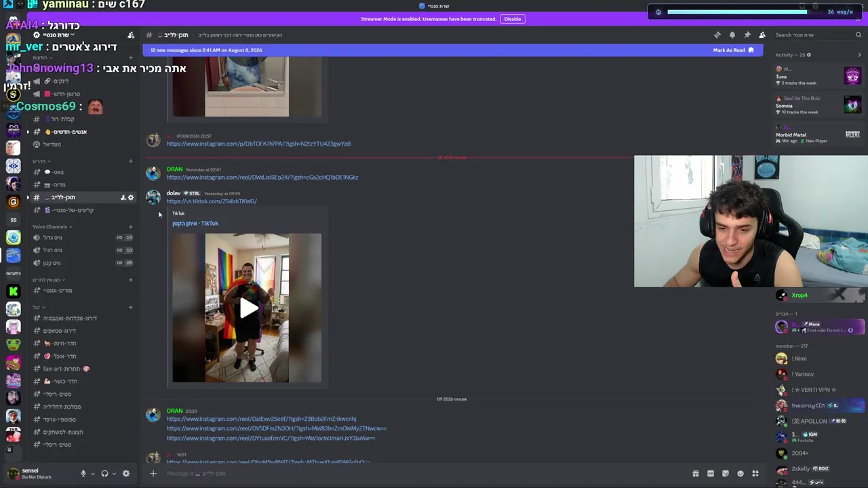Open member ! Nimi in member list
This screenshot has height=488, width=868.
coord(818,359)
